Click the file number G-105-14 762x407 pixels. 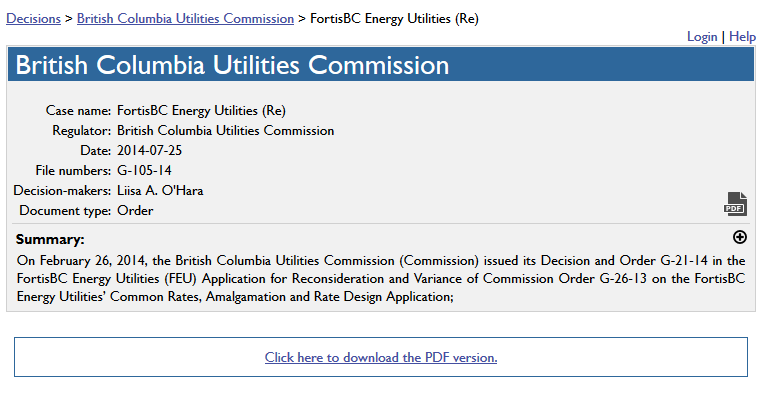tap(145, 170)
